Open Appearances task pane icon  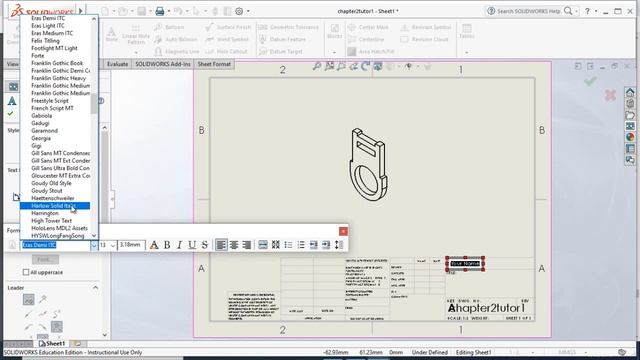point(630,137)
